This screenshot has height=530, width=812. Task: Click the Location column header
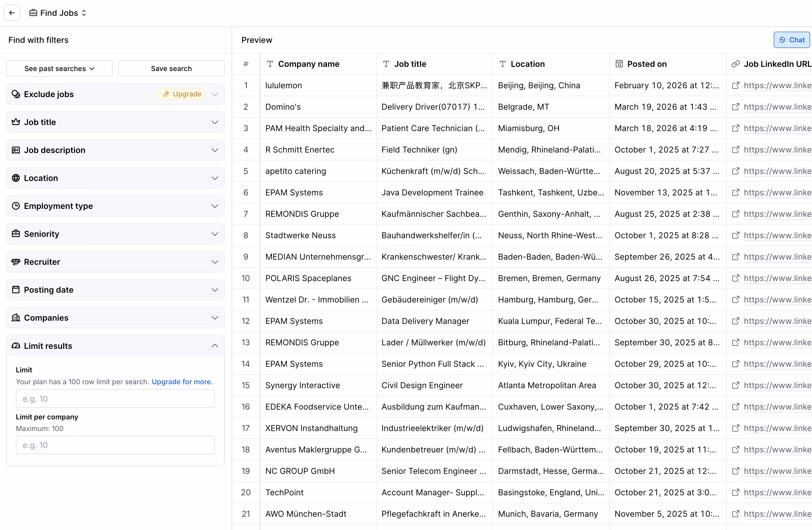click(551, 64)
